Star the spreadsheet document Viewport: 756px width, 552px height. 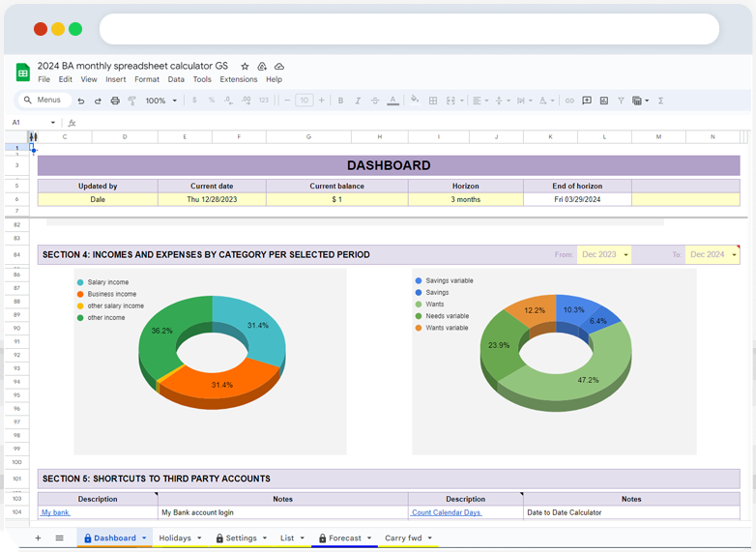[245, 66]
